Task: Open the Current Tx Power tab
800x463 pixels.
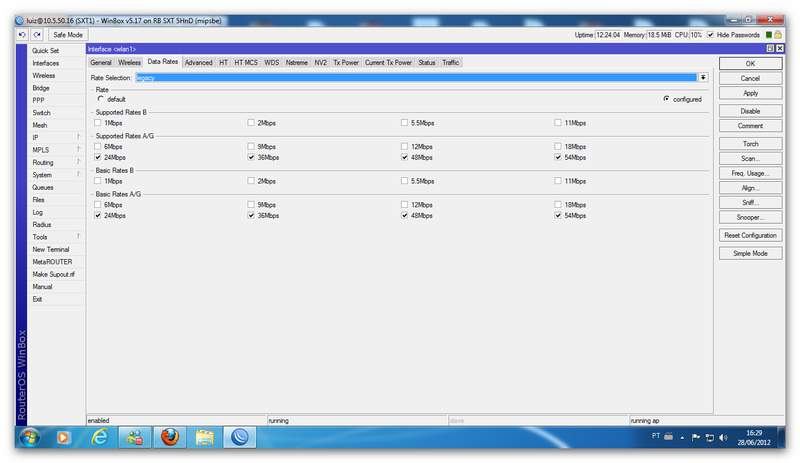Action: coord(388,63)
